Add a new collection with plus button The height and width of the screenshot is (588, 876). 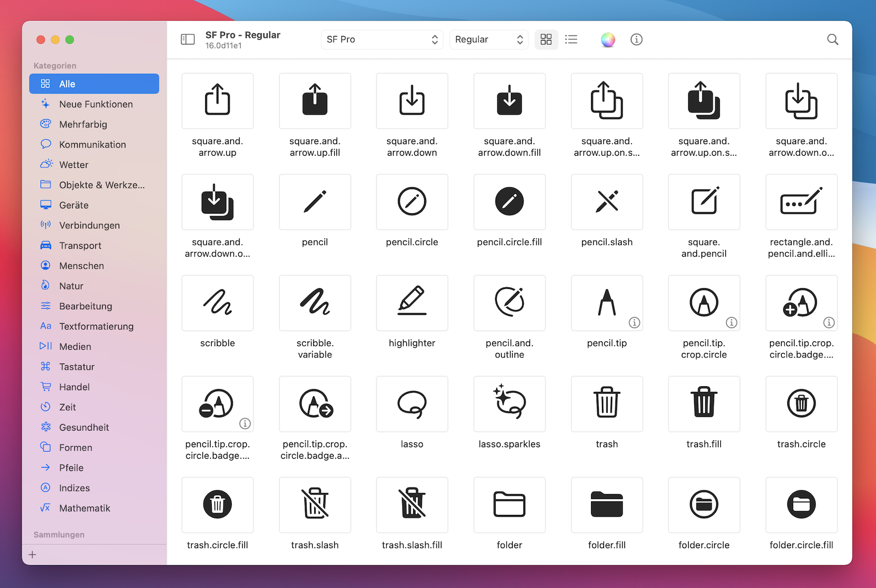[x=33, y=555]
